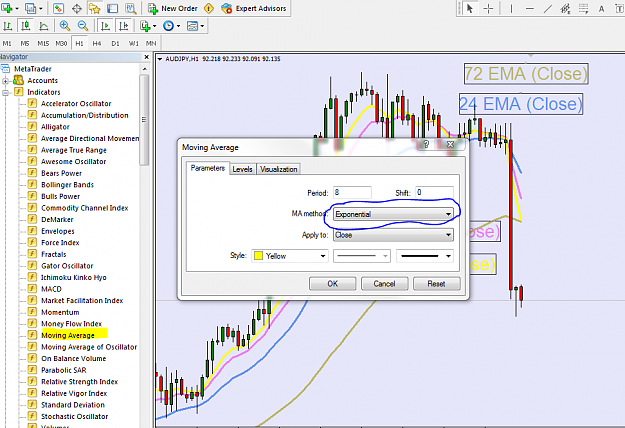Switch chart to H4 timeframe
625x428 pixels.
tap(97, 43)
